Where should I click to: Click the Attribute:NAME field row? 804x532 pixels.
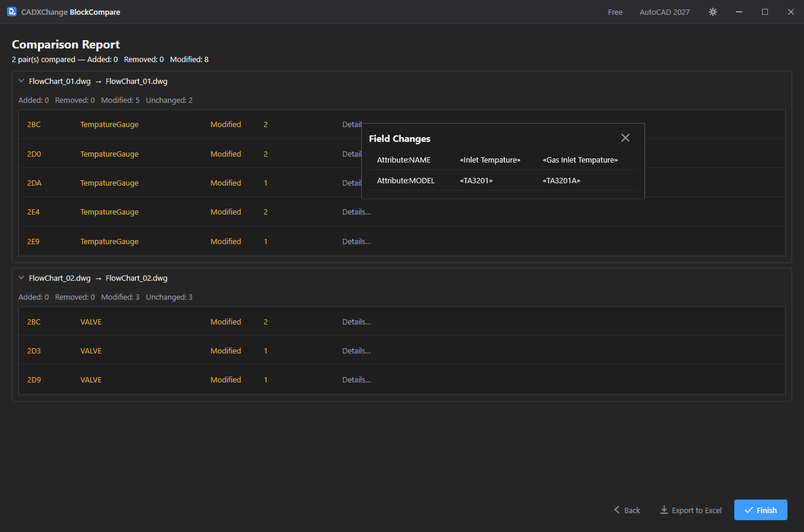[x=502, y=160]
